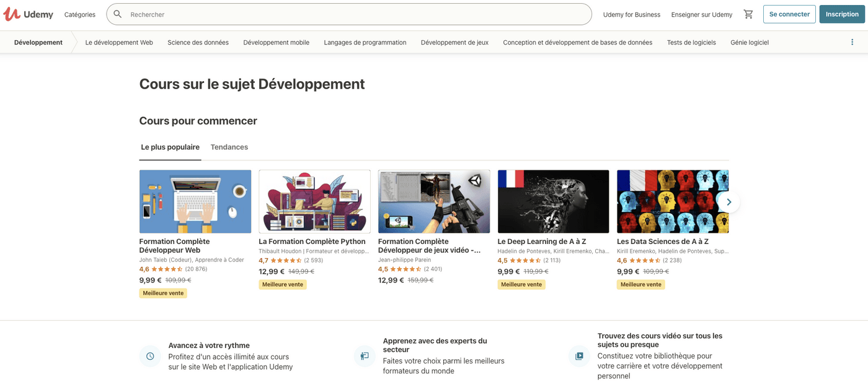Click the struck-through price 149,99 €
The image size is (868, 384).
pos(301,271)
